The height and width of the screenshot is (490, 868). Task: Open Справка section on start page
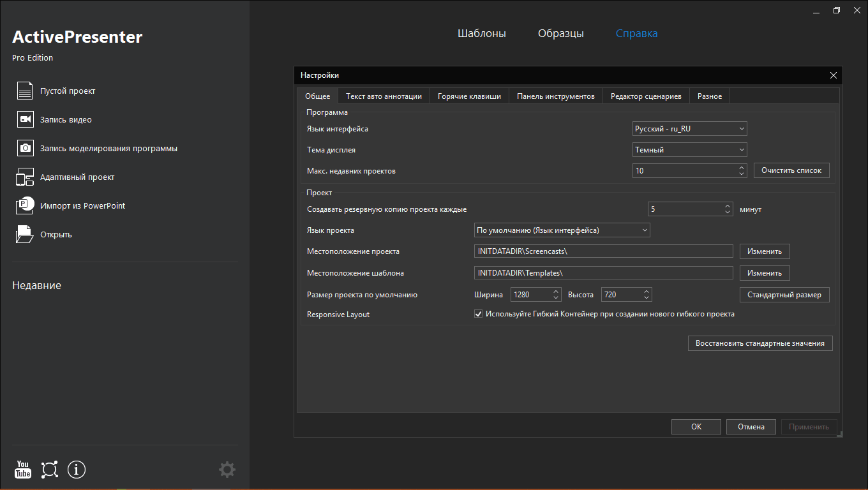tap(636, 33)
